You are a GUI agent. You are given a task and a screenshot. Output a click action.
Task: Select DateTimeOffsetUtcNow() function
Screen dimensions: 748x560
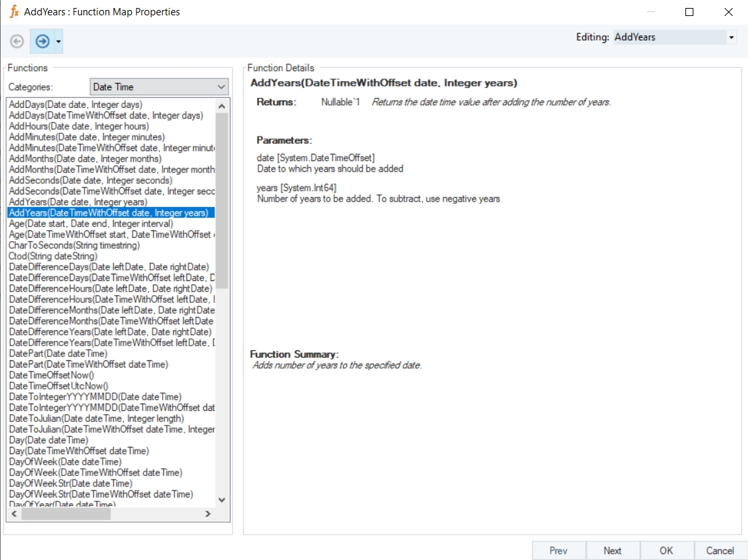(x=59, y=386)
